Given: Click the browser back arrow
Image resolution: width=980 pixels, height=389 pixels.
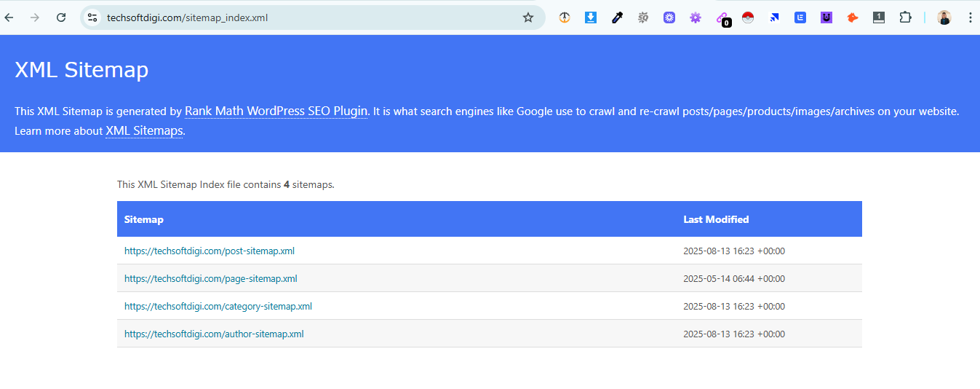Looking at the screenshot, I should coord(9,17).
